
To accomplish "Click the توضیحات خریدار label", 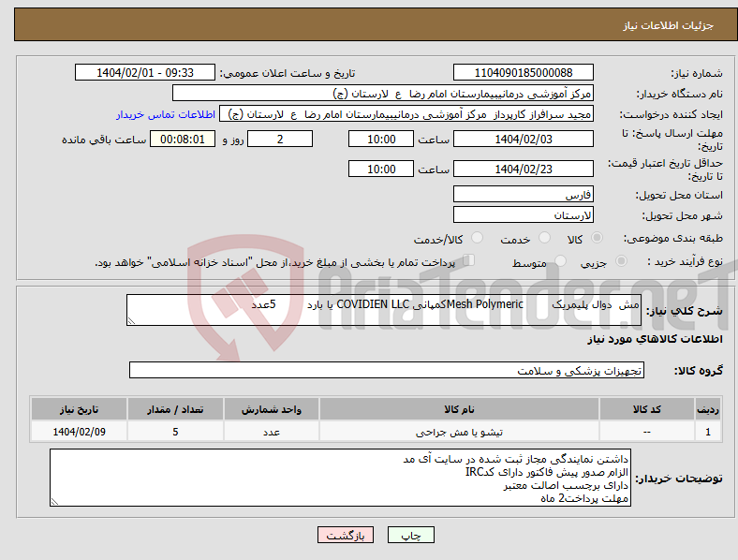I will (x=679, y=479).
